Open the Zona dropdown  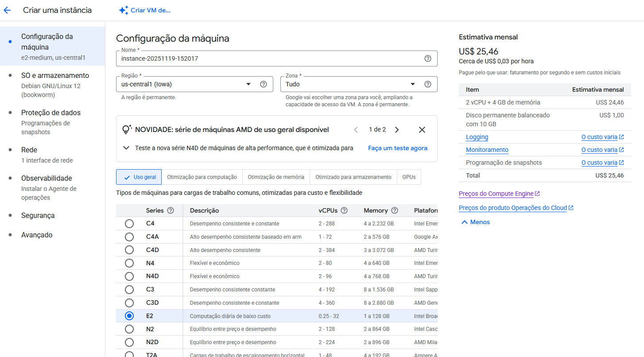[x=412, y=84]
